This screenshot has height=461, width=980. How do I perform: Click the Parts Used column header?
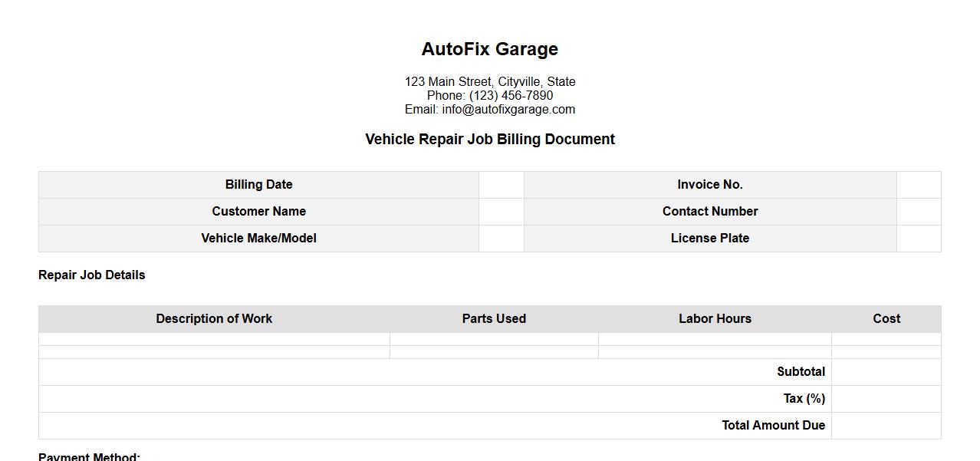point(494,319)
